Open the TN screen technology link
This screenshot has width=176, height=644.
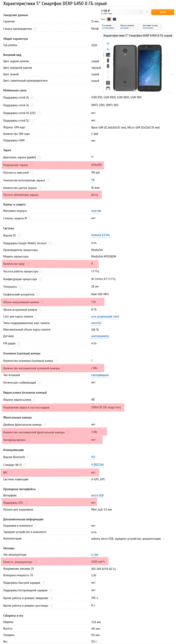tap(93, 180)
